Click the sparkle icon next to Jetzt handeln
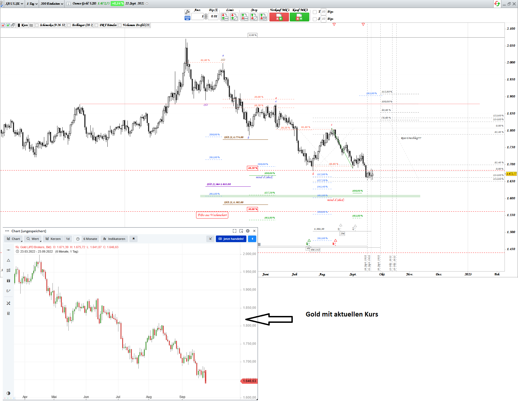Screen dimensions: 518x420 click(x=210, y=239)
